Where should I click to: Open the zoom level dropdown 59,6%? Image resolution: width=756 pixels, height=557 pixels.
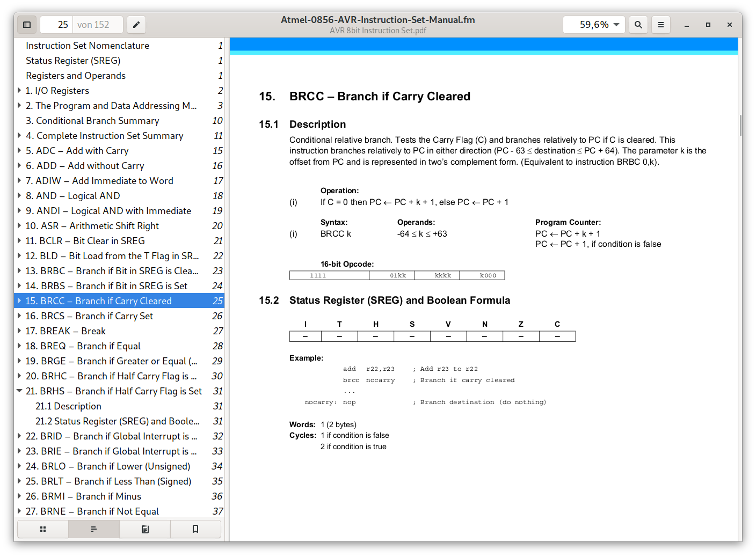tap(594, 25)
